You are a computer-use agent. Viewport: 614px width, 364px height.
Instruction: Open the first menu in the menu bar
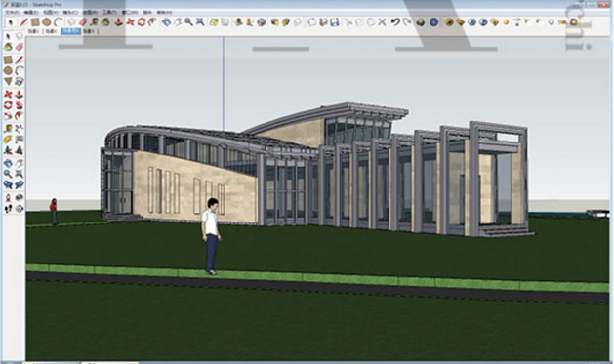coord(12,13)
